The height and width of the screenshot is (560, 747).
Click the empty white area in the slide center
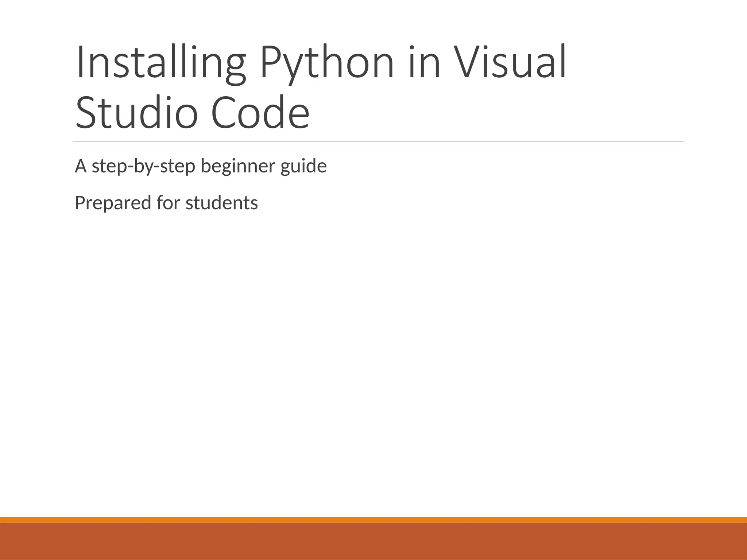click(x=373, y=346)
